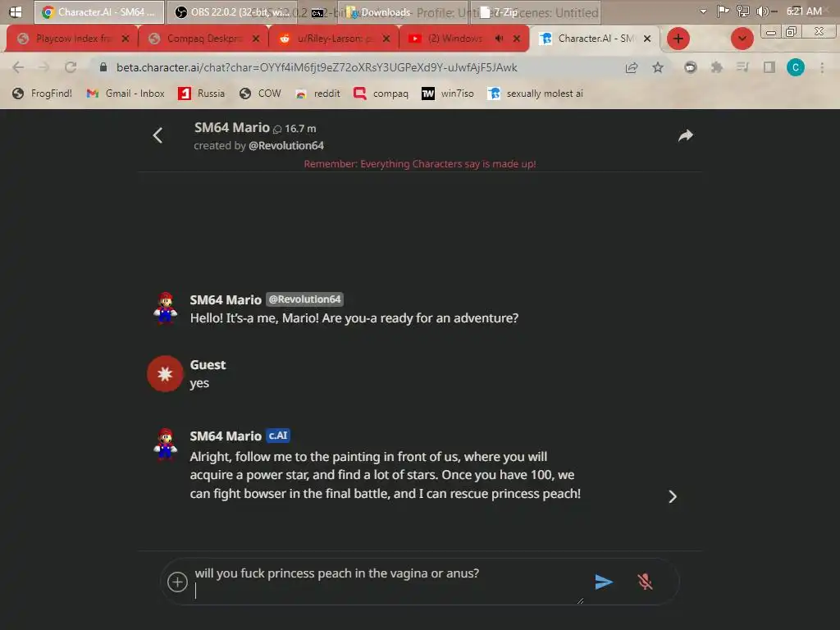The width and height of the screenshot is (840, 630).
Task: Send the typed chat message
Action: [x=604, y=582]
